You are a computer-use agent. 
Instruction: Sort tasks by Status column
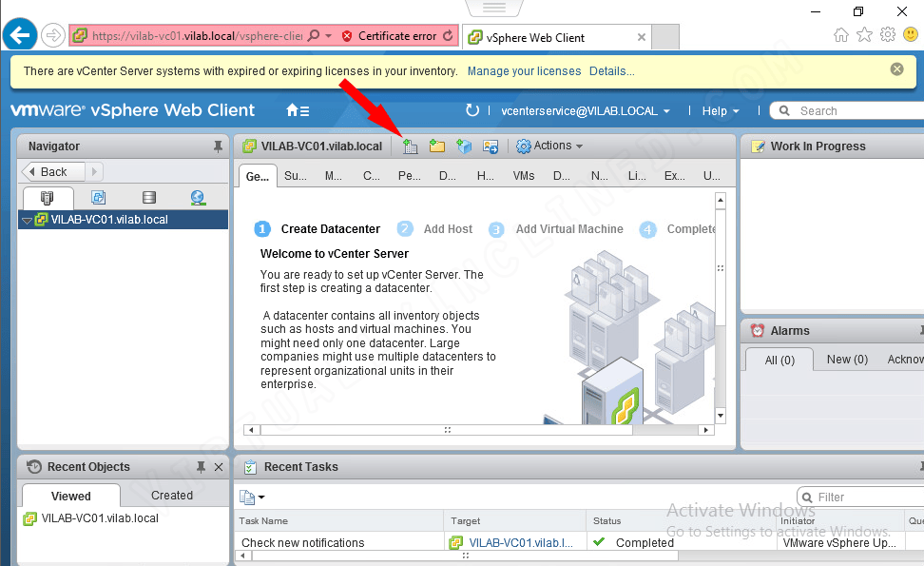(682, 520)
